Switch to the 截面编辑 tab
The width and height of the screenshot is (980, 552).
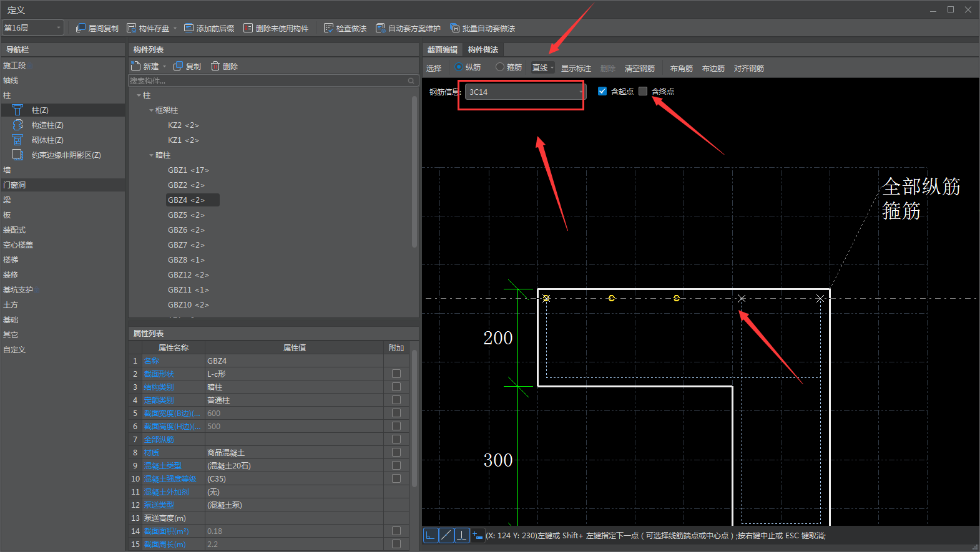click(x=442, y=49)
